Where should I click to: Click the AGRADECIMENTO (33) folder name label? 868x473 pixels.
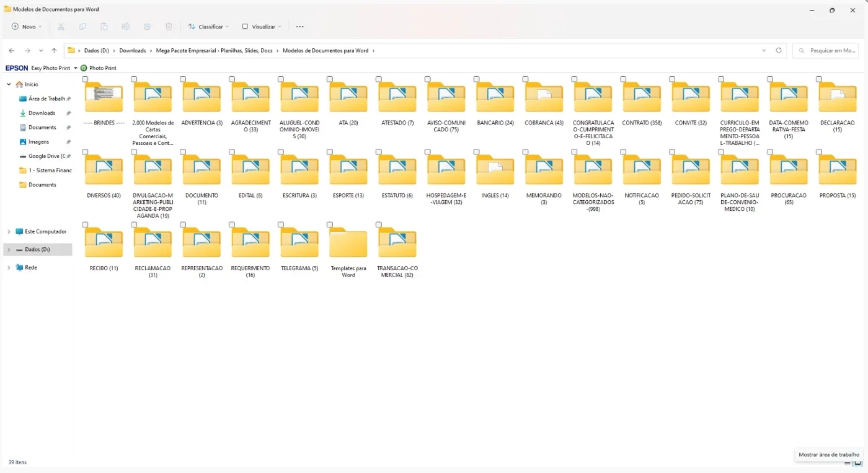click(251, 126)
